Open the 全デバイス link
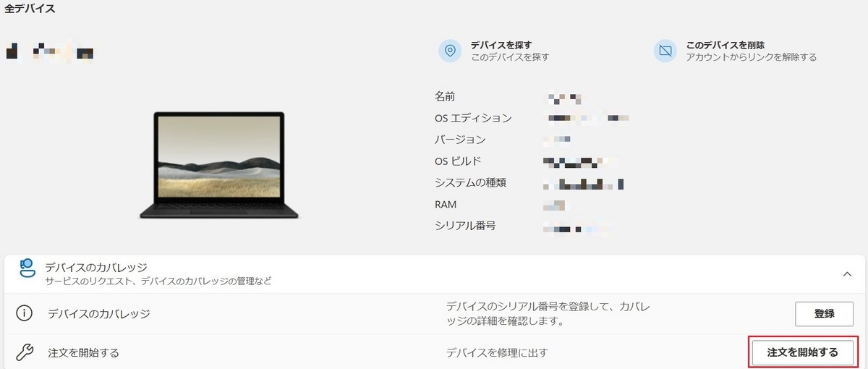Screen dimensions: 868x369 (x=30, y=9)
